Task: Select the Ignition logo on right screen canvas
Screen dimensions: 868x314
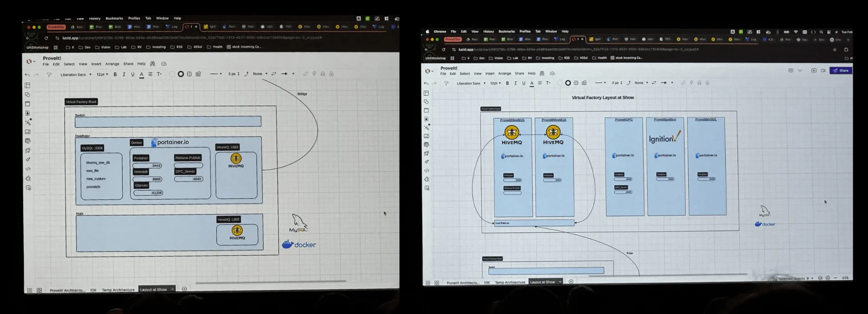Action: pos(665,137)
